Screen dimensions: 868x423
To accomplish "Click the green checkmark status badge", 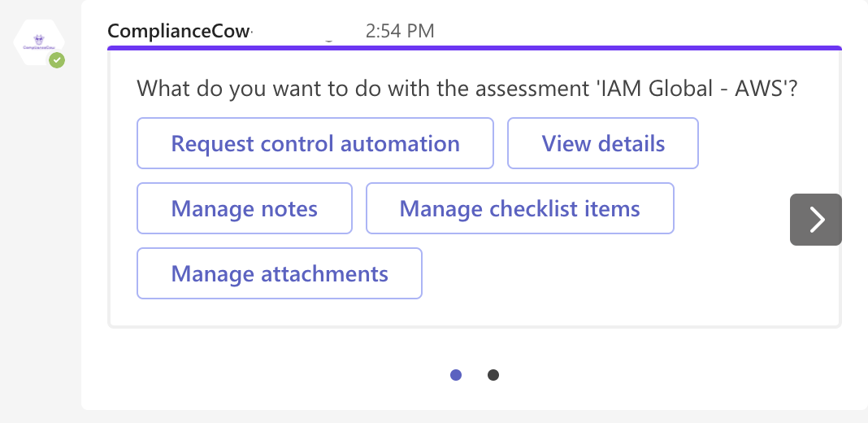I will [56, 60].
